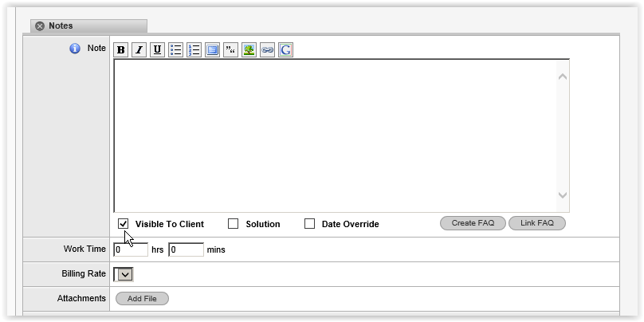644x322 pixels.
Task: Click the Date Override label text
Action: (351, 224)
